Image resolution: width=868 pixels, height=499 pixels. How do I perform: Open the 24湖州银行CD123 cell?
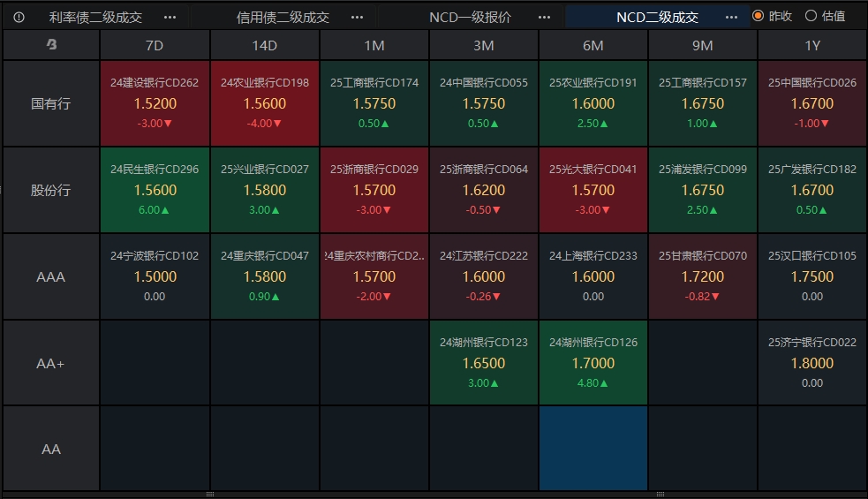484,363
